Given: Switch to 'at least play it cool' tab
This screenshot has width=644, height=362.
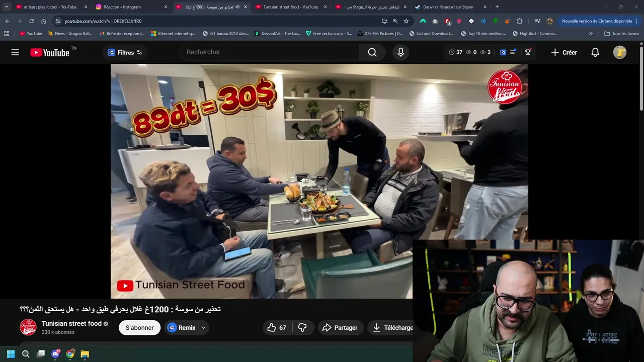Looking at the screenshot, I should click(x=50, y=7).
